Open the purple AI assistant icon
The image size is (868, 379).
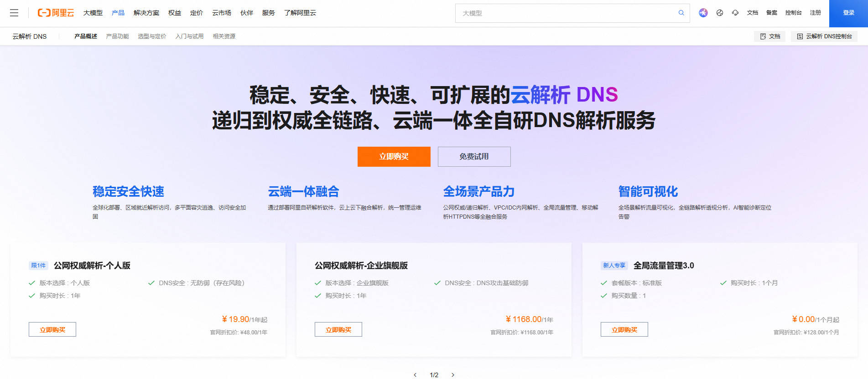pyautogui.click(x=703, y=13)
